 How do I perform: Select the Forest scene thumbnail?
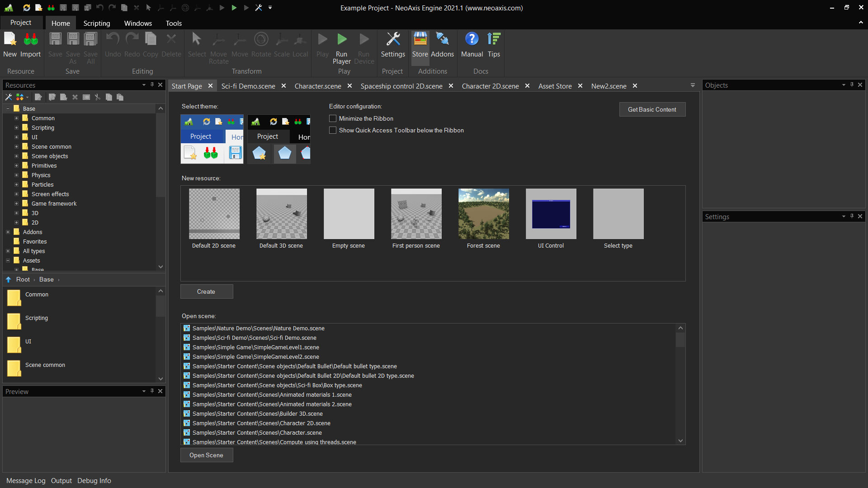point(483,214)
